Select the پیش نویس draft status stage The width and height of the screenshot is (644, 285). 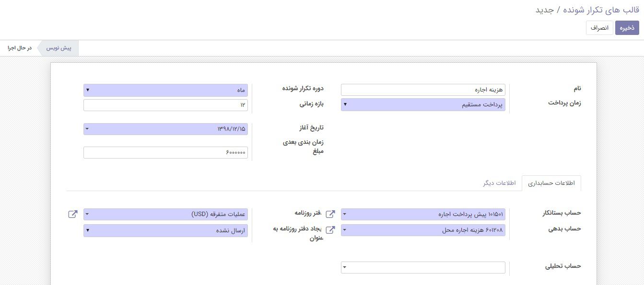(x=59, y=48)
